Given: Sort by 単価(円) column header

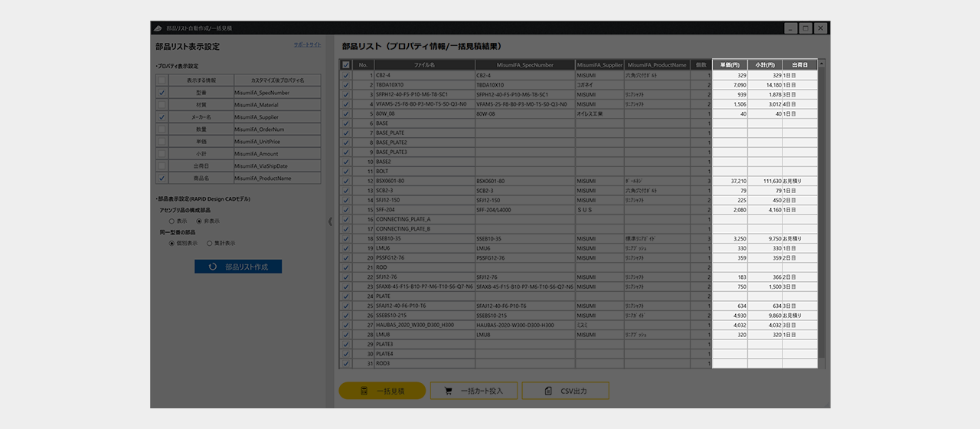Looking at the screenshot, I should 730,65.
